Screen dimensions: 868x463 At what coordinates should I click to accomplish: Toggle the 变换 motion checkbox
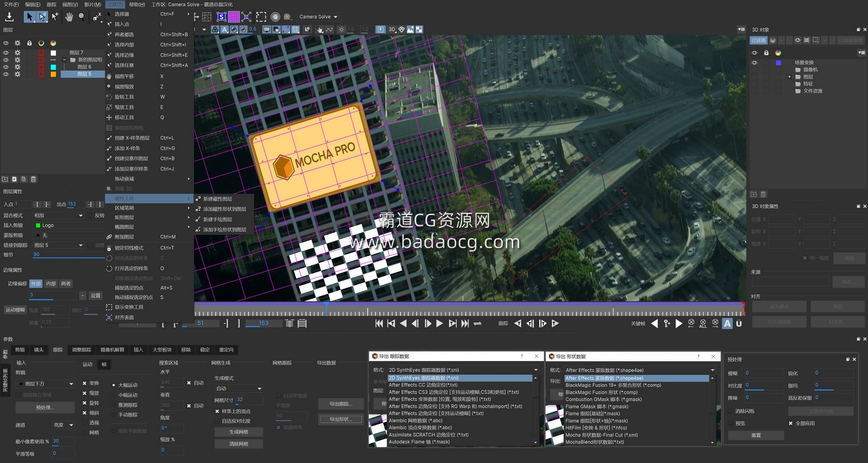[85, 383]
